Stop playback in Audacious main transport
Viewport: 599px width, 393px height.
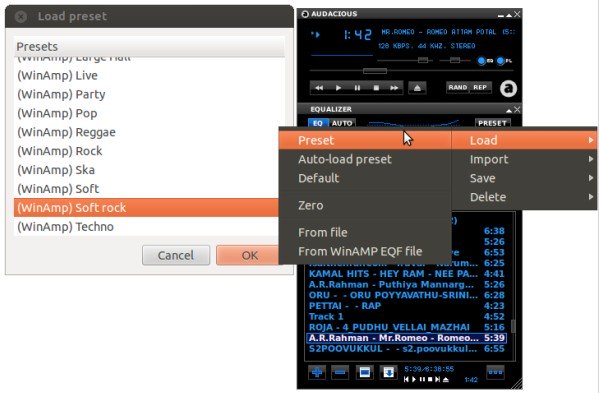(376, 88)
